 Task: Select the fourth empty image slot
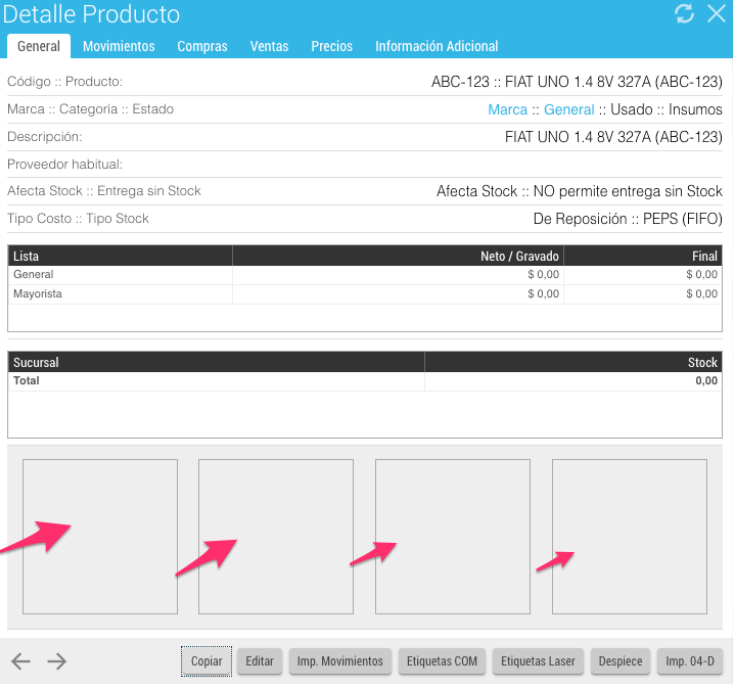click(629, 536)
